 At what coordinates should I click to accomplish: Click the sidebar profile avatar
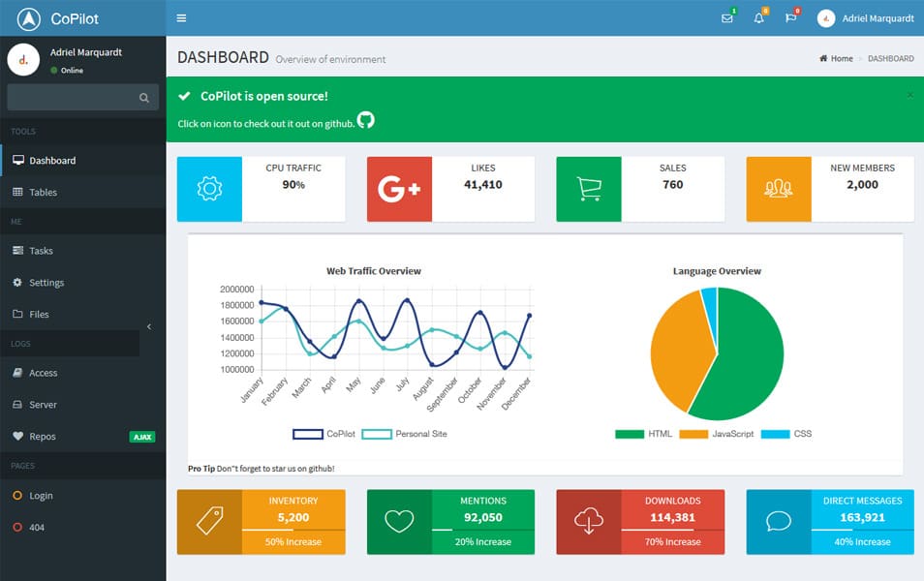tap(23, 59)
